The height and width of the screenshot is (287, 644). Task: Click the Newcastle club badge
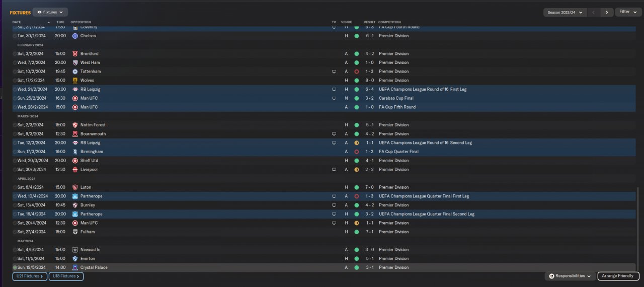click(75, 250)
